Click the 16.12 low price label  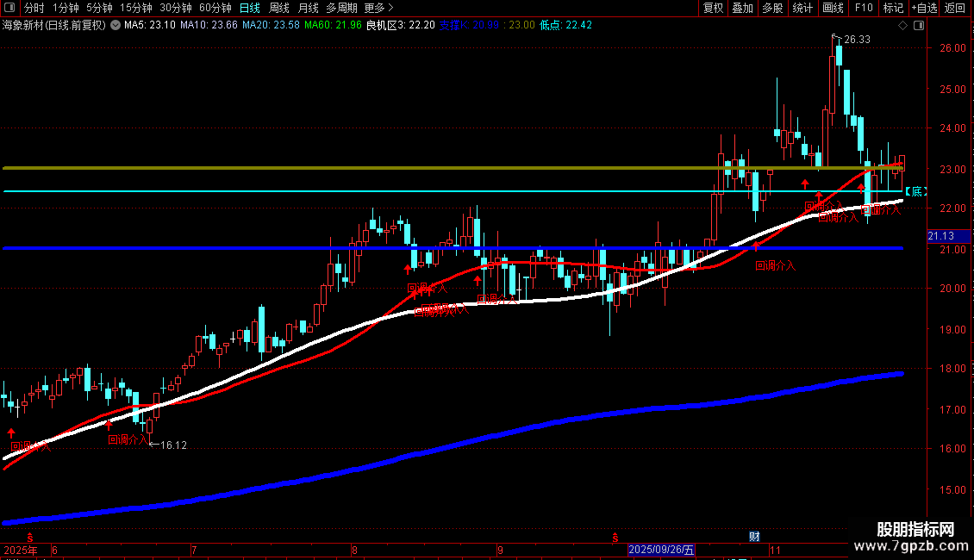[173, 445]
